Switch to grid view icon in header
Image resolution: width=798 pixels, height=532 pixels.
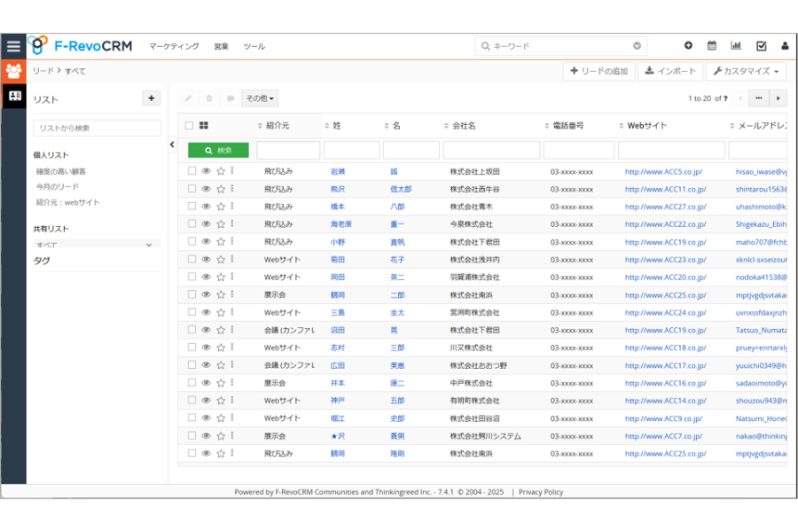click(204, 125)
